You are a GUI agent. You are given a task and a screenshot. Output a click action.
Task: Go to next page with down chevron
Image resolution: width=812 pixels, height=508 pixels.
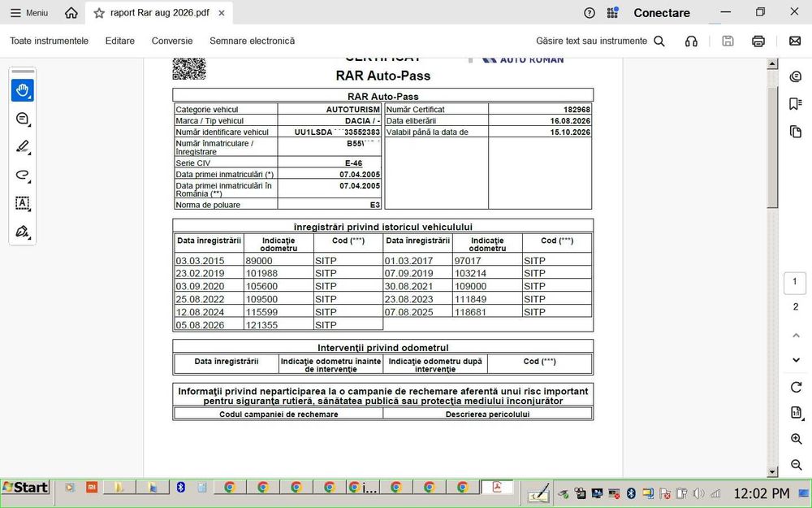tap(796, 360)
